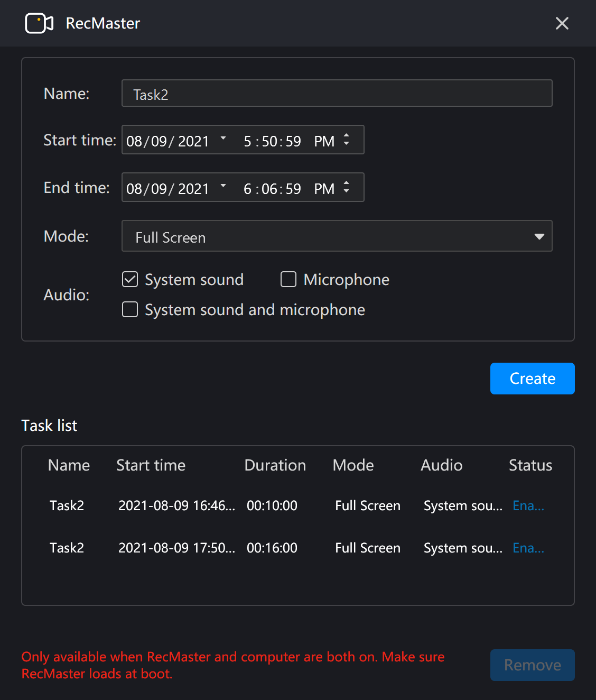Uncheck the System sound checkbox
The width and height of the screenshot is (596, 700).
click(x=130, y=279)
